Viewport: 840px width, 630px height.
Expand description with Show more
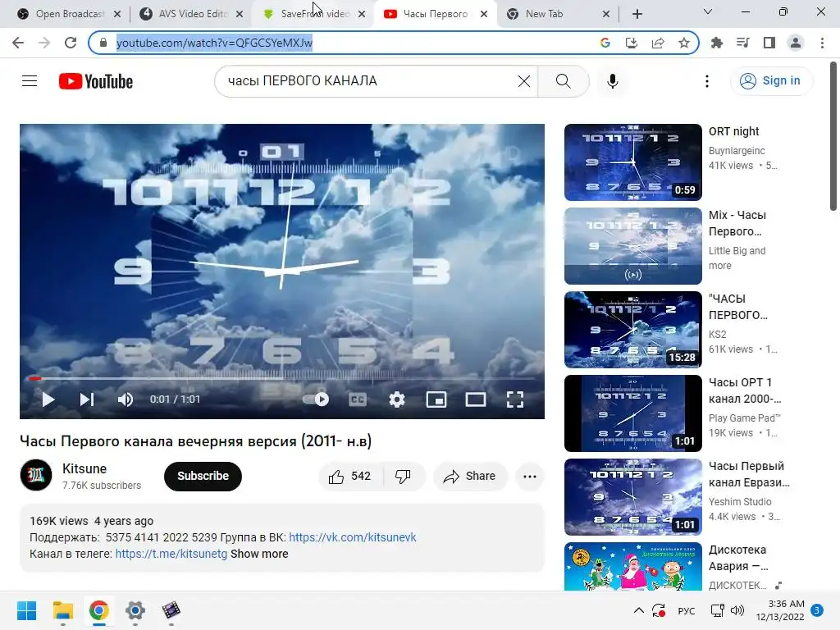coord(259,554)
